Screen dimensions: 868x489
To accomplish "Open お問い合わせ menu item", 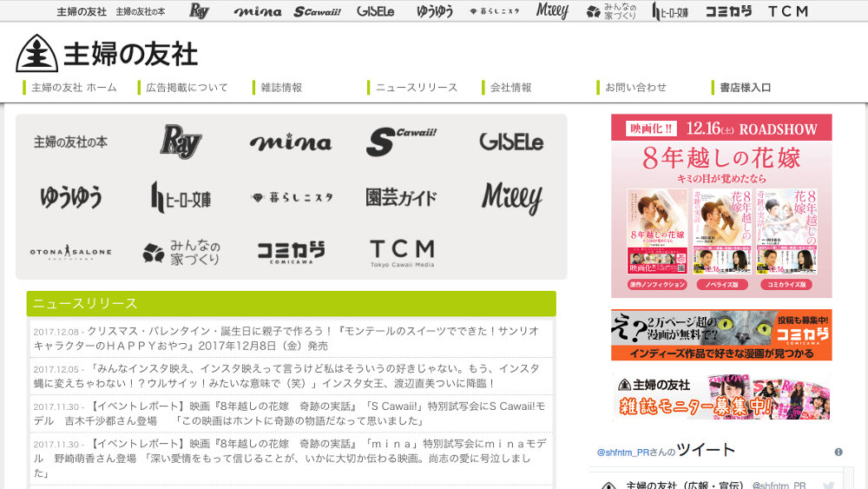I will coord(635,88).
